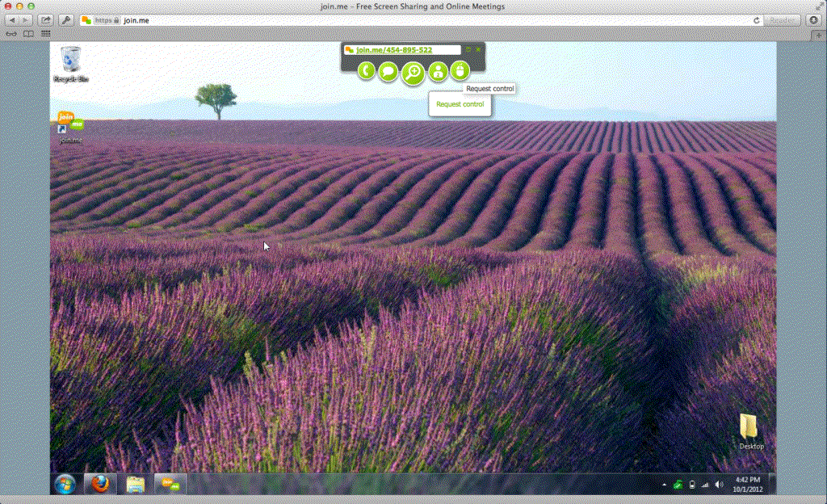The image size is (827, 504).
Task: Click the volume speaker tray icon
Action: pyautogui.click(x=719, y=485)
